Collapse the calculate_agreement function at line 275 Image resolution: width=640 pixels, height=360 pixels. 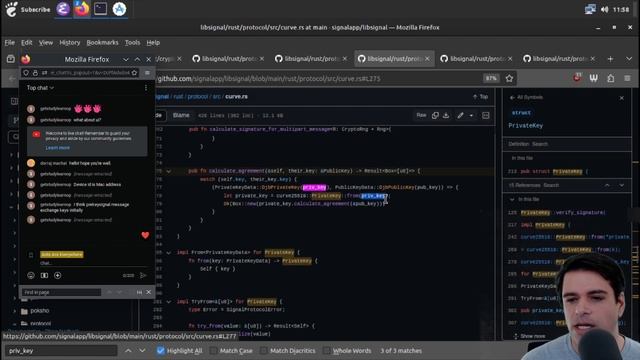(169, 171)
